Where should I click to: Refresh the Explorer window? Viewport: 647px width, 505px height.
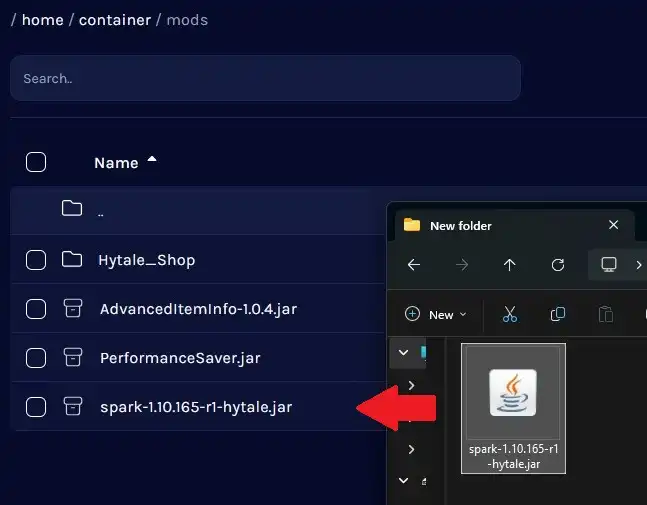point(558,264)
